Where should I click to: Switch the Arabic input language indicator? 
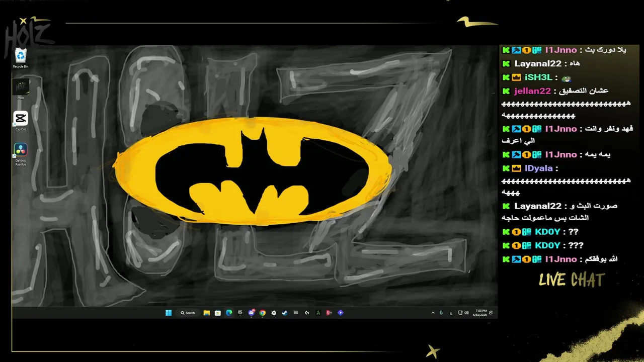pyautogui.click(x=451, y=313)
